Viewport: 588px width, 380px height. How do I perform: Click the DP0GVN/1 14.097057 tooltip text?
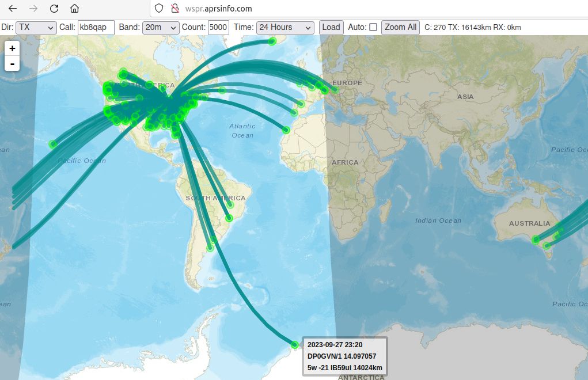coord(342,356)
